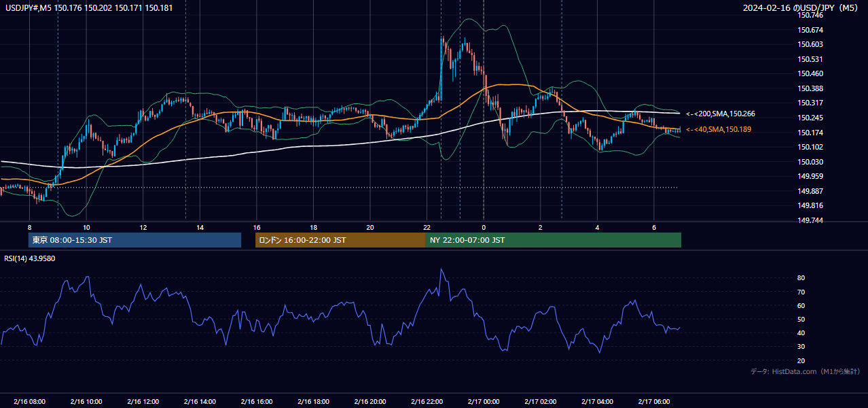The height and width of the screenshot is (408, 868).
Task: Click price level 150.245 on axis
Action: point(810,118)
